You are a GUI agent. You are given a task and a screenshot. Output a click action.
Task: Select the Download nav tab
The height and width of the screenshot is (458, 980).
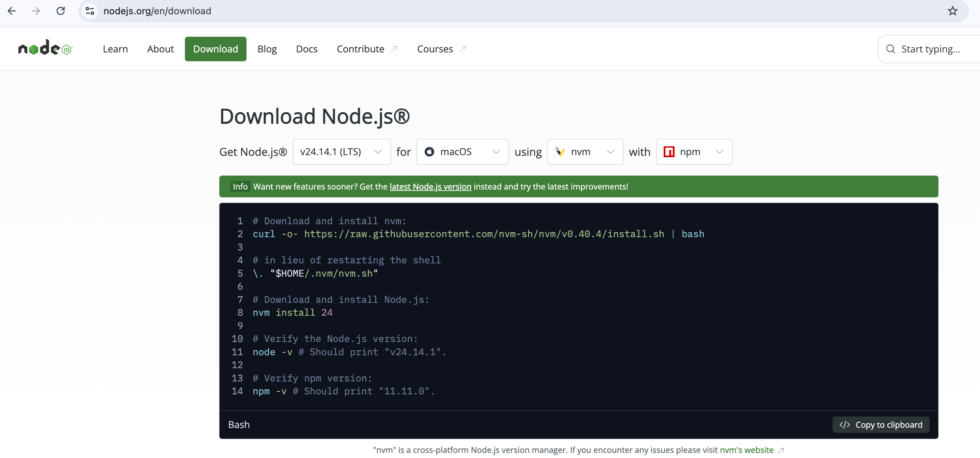point(215,49)
